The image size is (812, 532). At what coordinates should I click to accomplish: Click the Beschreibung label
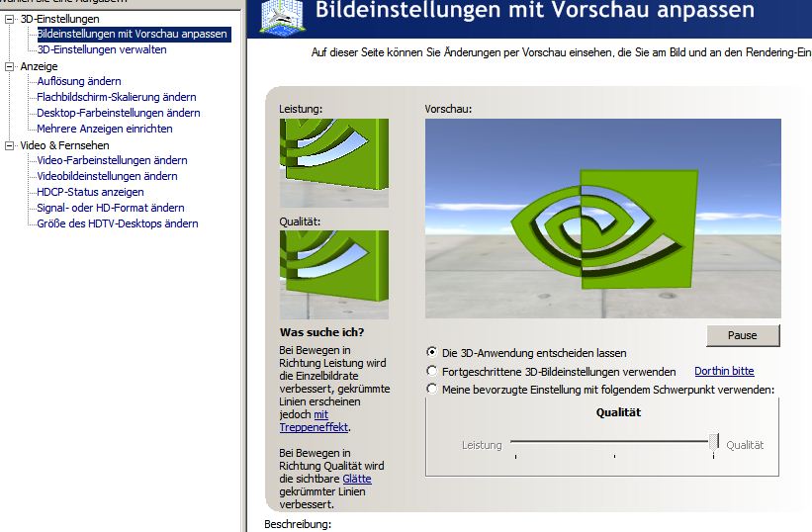[298, 524]
